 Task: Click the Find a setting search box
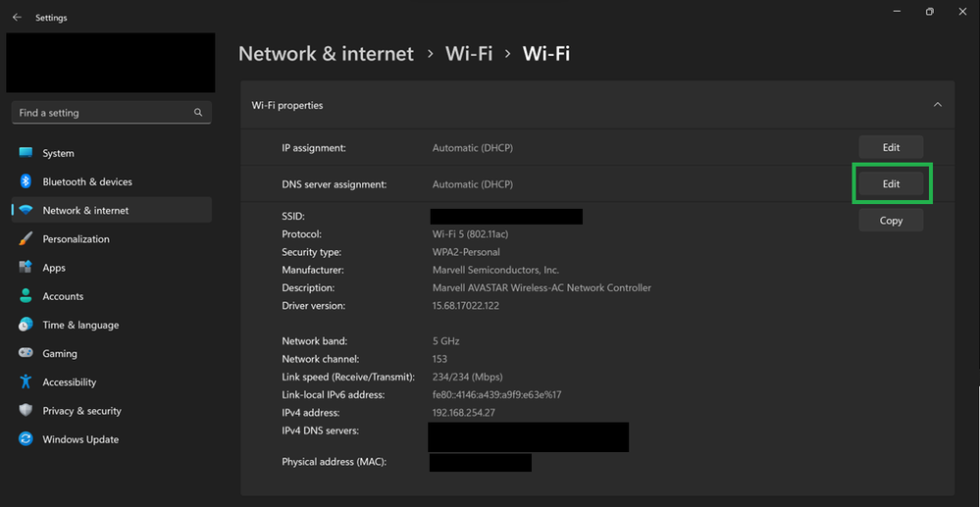[x=103, y=113]
